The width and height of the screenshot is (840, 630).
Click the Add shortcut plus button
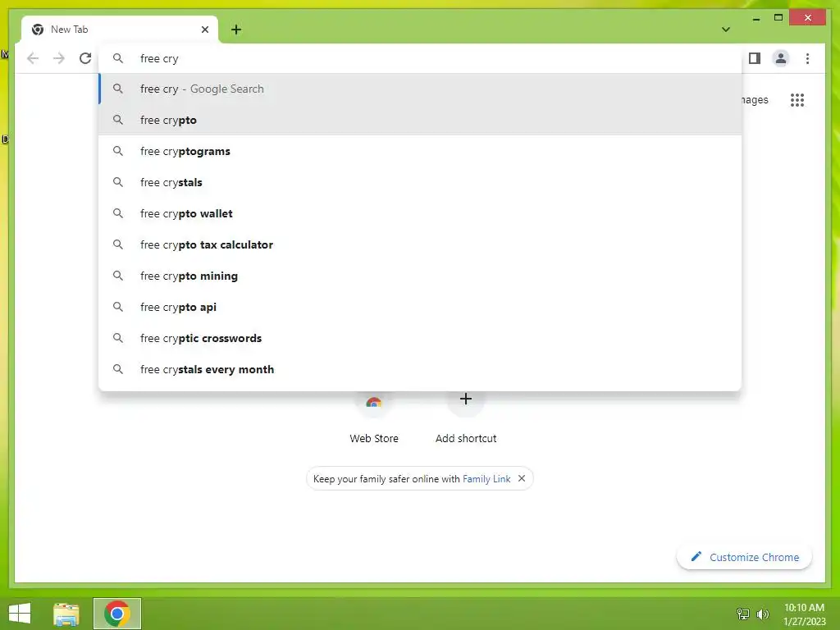coord(466,399)
